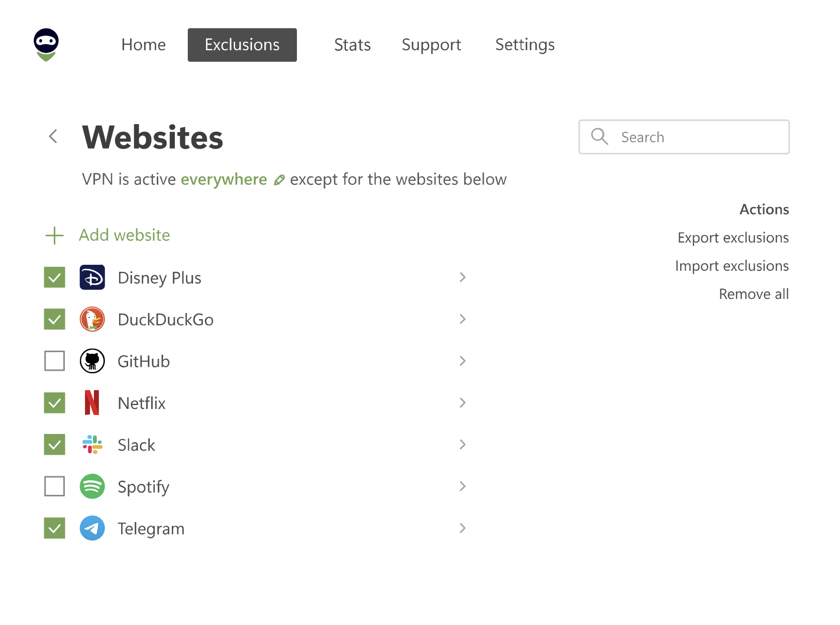840x625 pixels.
Task: Go back using the left arrow
Action: point(53,136)
